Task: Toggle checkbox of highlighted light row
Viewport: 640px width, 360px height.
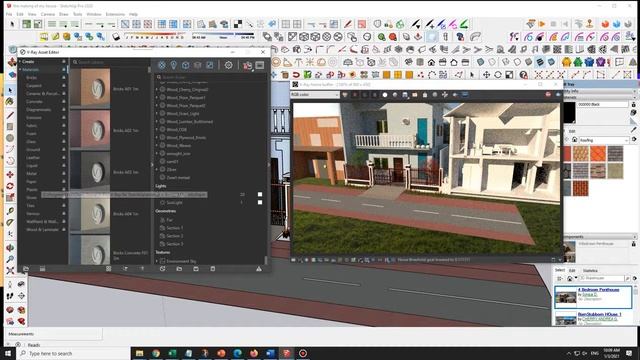Action: [260, 194]
